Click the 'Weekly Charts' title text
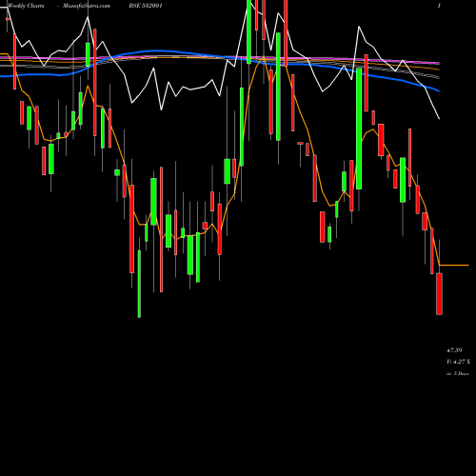 coord(26,6)
